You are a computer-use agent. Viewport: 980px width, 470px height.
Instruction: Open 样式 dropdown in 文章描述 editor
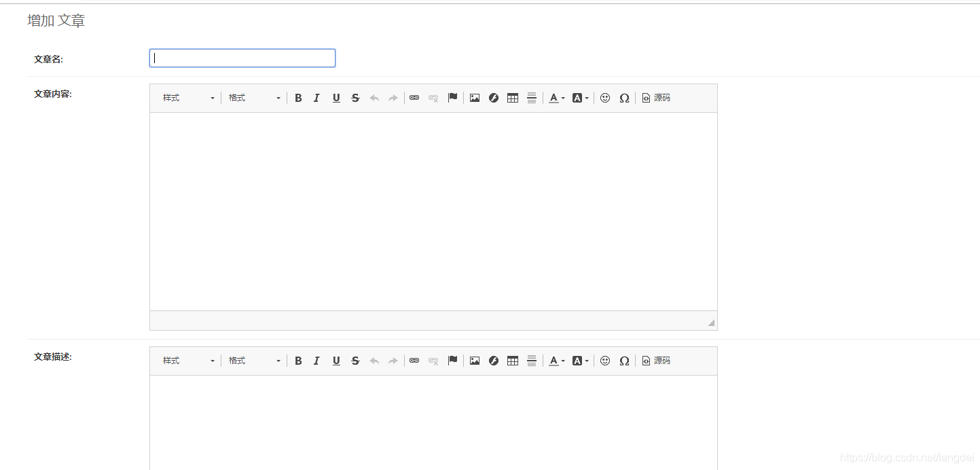click(x=188, y=361)
